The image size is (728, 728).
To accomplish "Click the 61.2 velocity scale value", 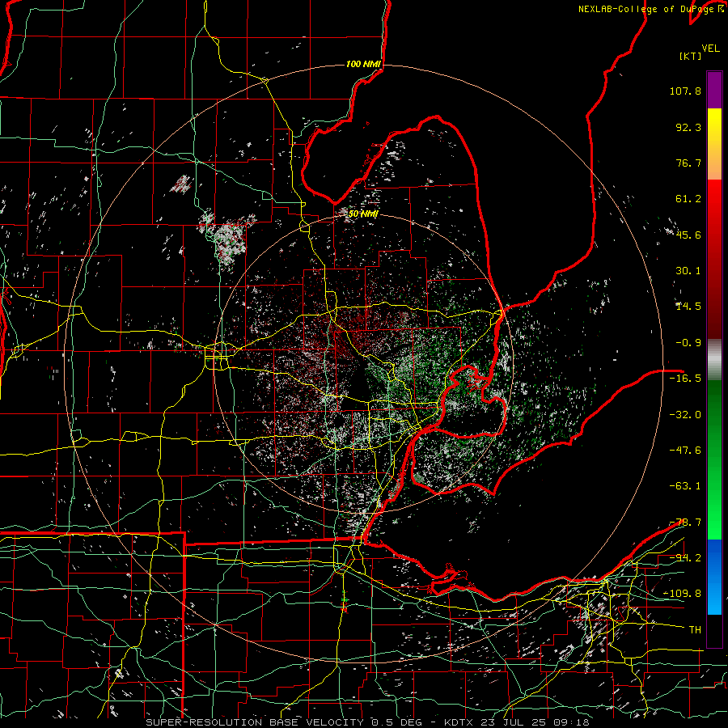I will (688, 199).
